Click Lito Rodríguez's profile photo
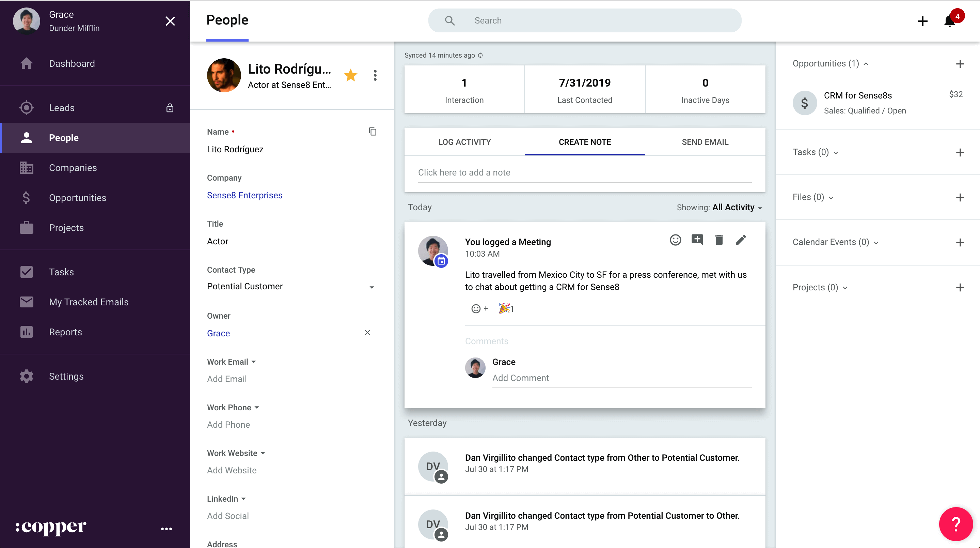The image size is (980, 548). pyautogui.click(x=224, y=75)
